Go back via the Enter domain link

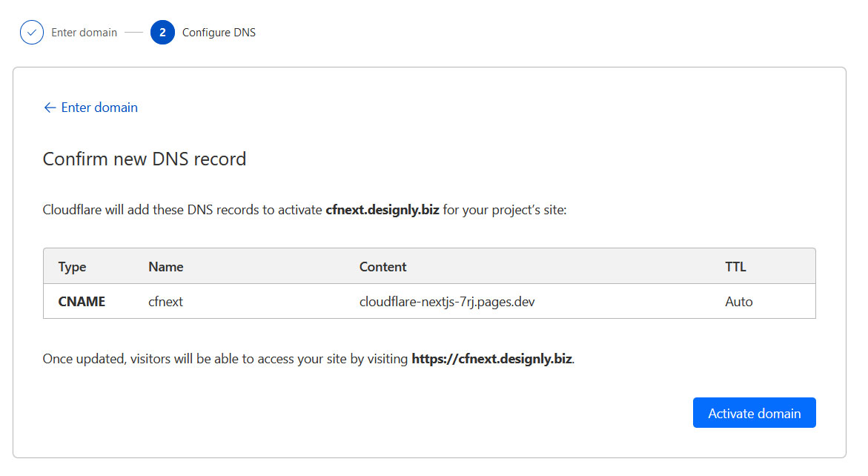click(x=99, y=108)
